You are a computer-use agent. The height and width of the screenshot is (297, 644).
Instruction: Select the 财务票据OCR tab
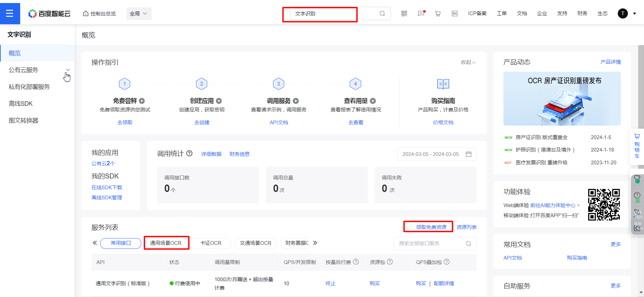tap(295, 243)
